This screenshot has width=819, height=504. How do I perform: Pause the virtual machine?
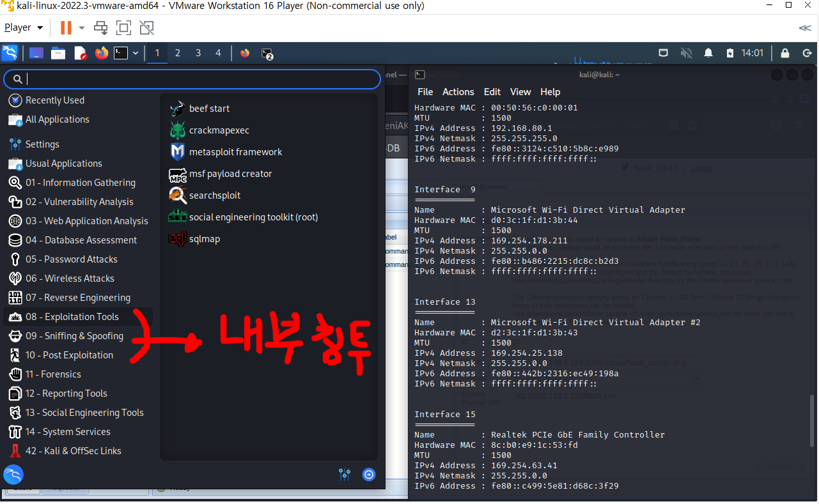point(66,27)
